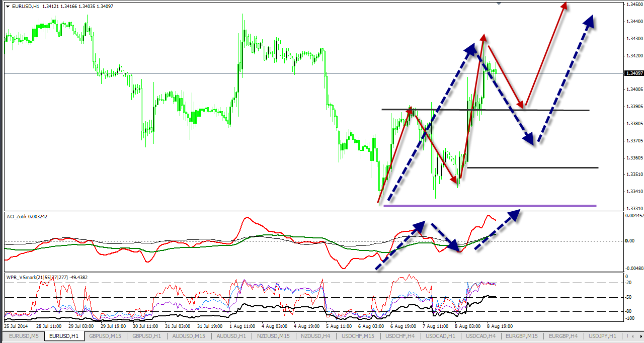Select the NZDUSD,M15 chart tab
This screenshot has width=644, height=343.
pyautogui.click(x=272, y=336)
